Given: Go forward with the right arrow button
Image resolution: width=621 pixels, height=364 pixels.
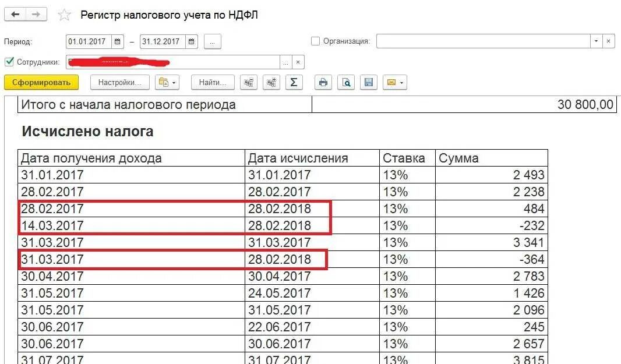Looking at the screenshot, I should tap(37, 15).
